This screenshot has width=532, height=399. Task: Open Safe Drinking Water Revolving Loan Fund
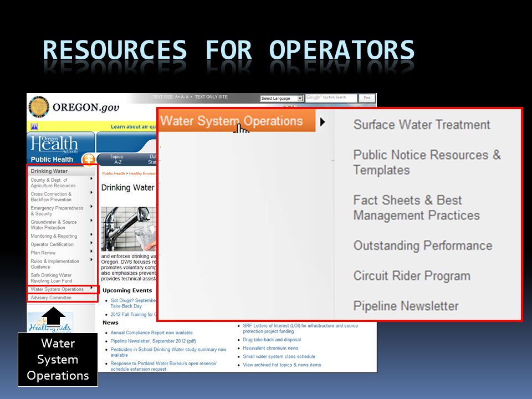coord(51,278)
